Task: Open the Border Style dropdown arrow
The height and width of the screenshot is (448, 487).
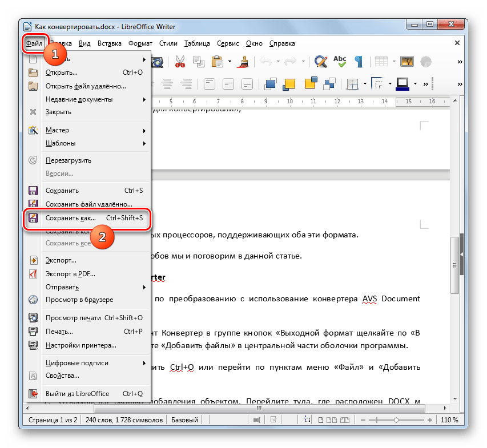Action: click(x=390, y=84)
